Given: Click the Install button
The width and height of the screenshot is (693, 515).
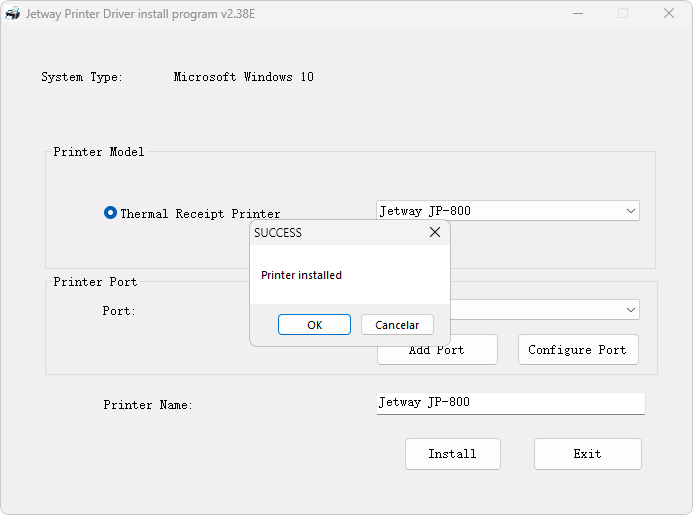Looking at the screenshot, I should click(x=453, y=454).
